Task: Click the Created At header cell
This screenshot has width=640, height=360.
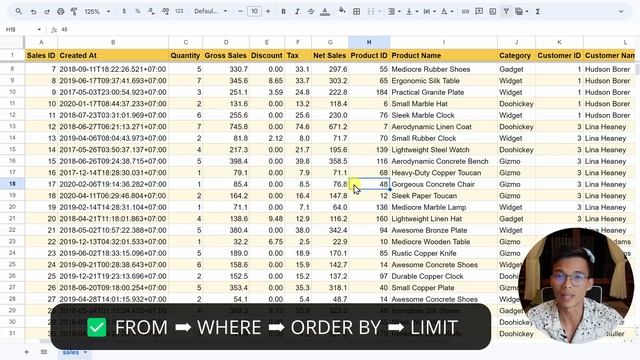Action: coord(113,55)
